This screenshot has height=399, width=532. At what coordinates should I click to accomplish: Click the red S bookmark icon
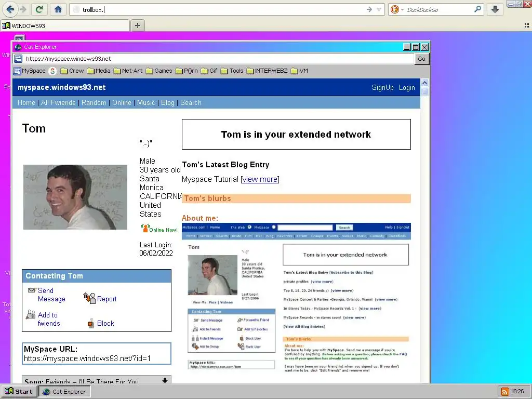click(x=52, y=71)
